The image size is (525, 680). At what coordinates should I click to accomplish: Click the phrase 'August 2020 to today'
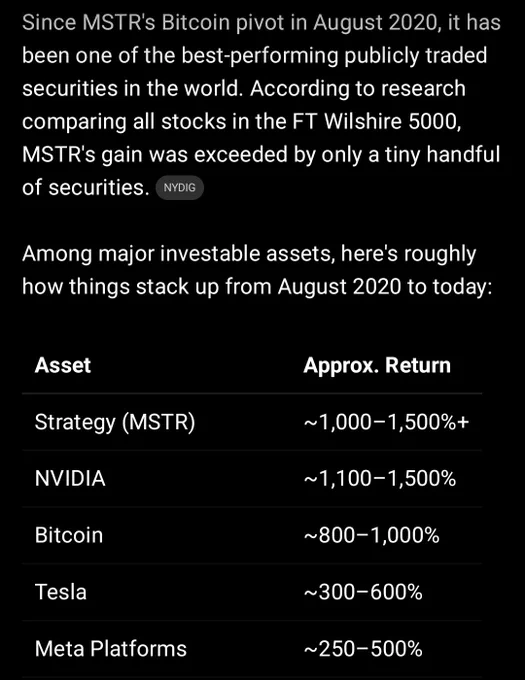tap(383, 287)
